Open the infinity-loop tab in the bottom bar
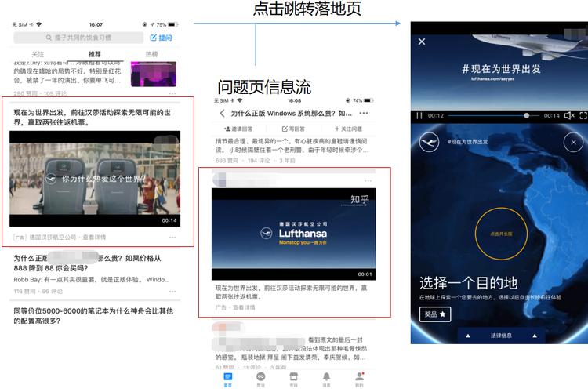 [260, 379]
